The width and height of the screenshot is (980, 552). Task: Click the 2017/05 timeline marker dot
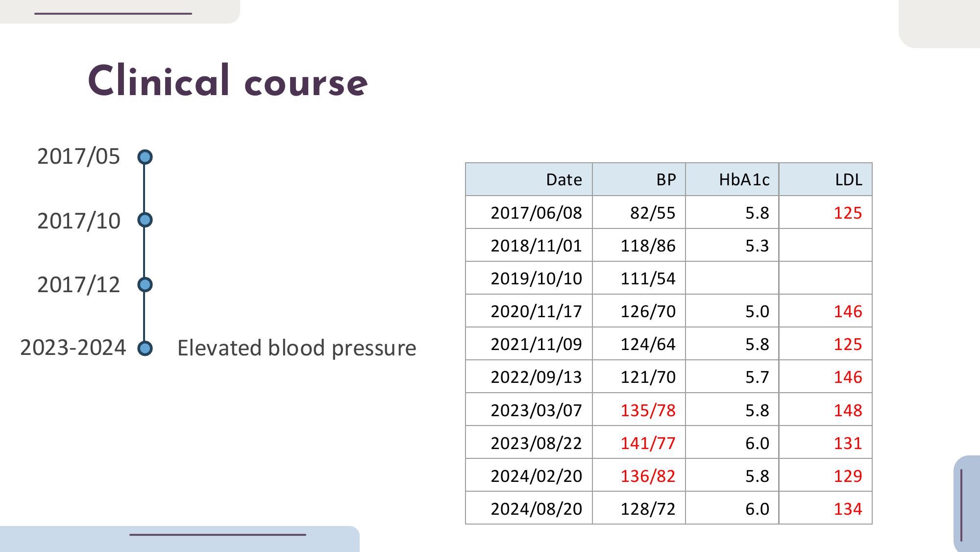pyautogui.click(x=145, y=157)
